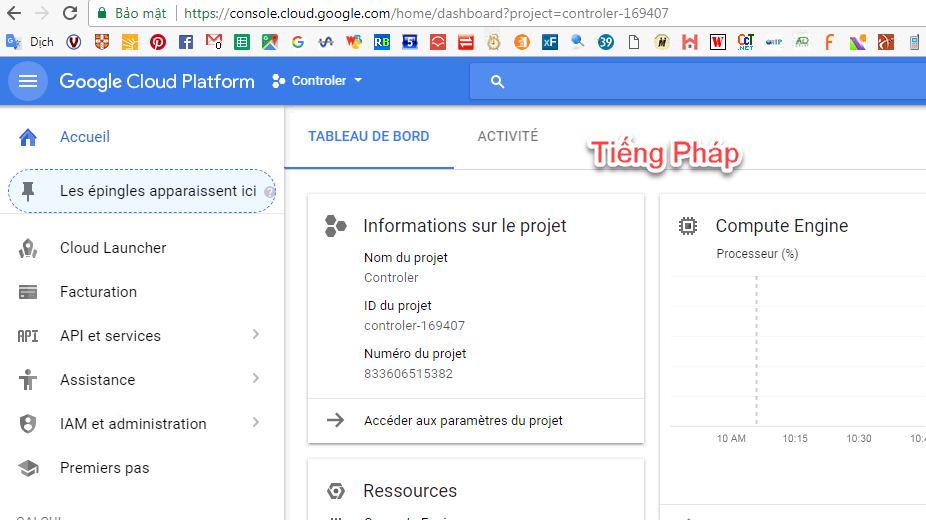Click the Ressources card title
Screen dimensions: 926x520
point(410,491)
